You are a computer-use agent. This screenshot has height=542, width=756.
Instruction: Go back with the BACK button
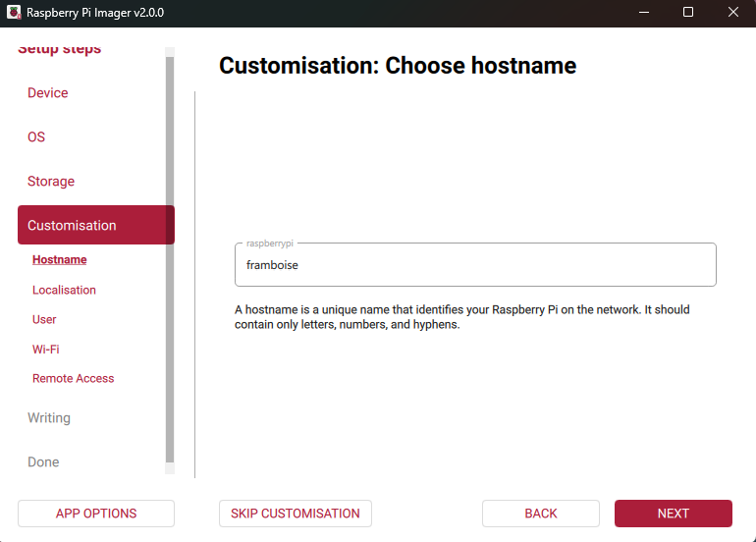pos(540,514)
